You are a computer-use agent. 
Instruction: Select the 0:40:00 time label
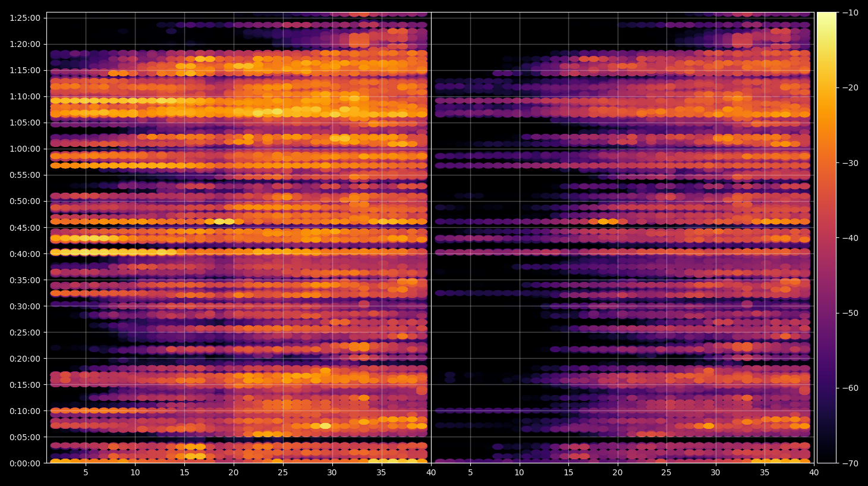click(x=25, y=254)
